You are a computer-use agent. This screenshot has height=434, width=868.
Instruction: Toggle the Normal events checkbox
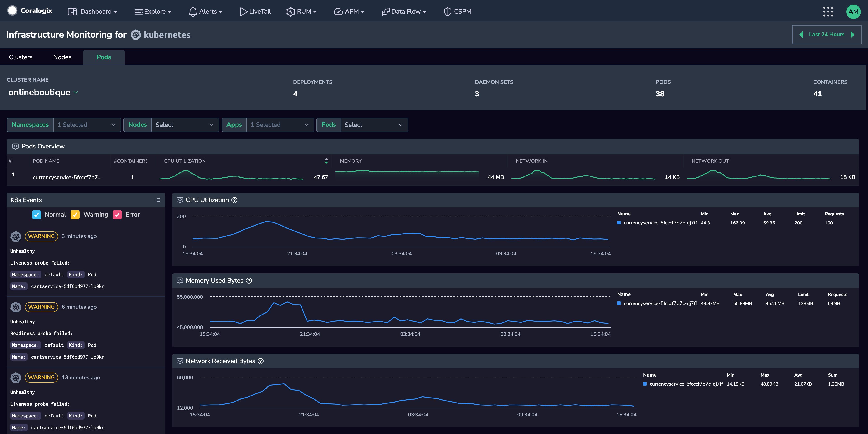pyautogui.click(x=36, y=215)
